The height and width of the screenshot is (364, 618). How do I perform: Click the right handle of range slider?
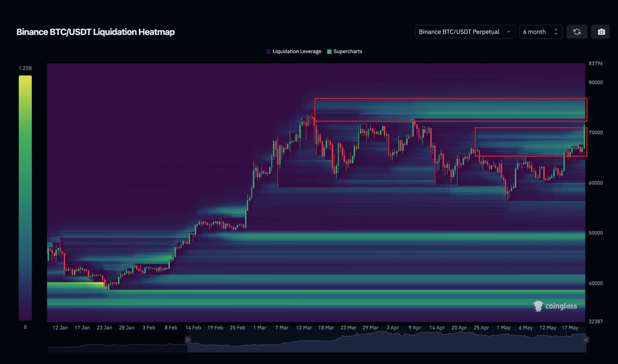[x=585, y=340]
